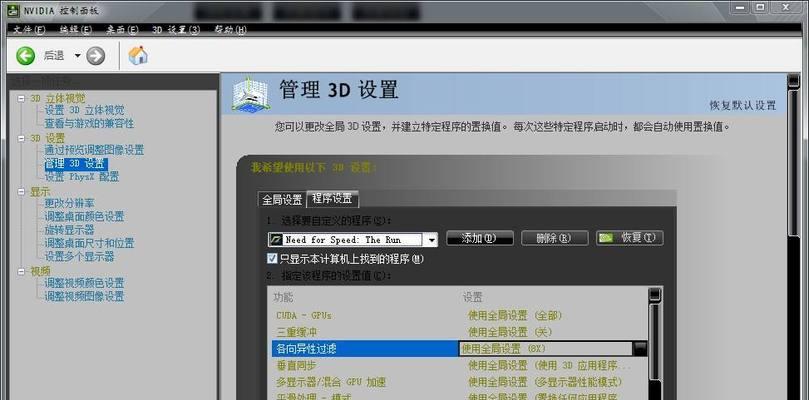
Task: Select the 各向异性过滤 highlighted row
Action: (459, 349)
